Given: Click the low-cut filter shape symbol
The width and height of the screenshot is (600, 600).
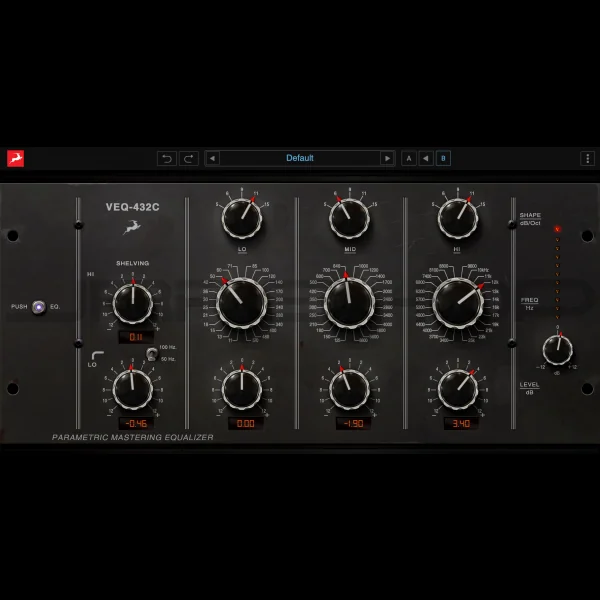Looking at the screenshot, I should click(x=98, y=355).
